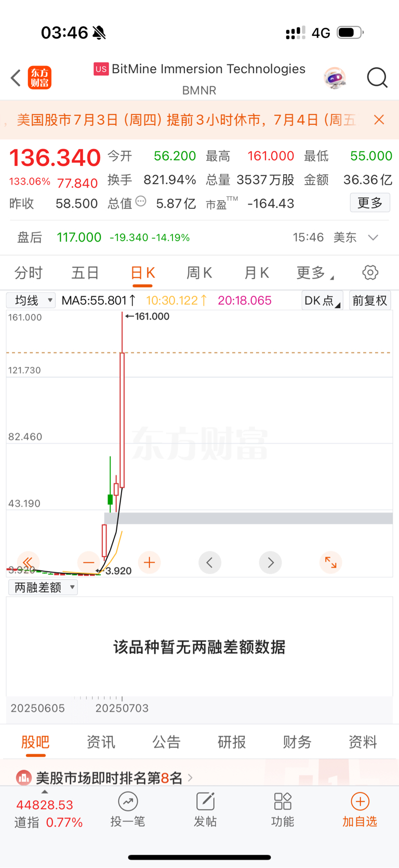Viewport: 399px width, 868px height.
Task: Open the robot assistant avatar
Action: (x=335, y=78)
